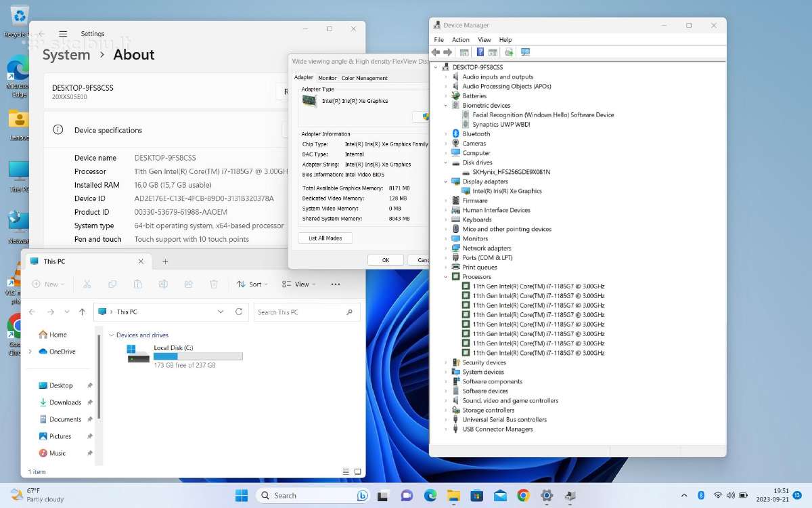Click the Search This PC box

[x=307, y=312]
